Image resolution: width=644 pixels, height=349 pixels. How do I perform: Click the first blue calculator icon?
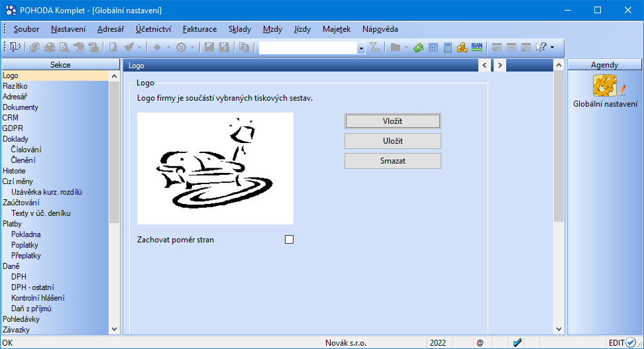click(x=433, y=47)
